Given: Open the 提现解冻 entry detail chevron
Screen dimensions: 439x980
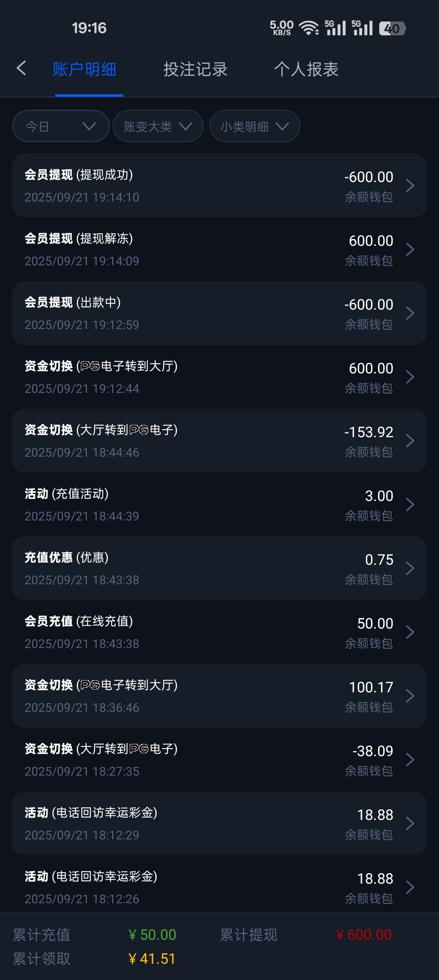Looking at the screenshot, I should pyautogui.click(x=410, y=249).
